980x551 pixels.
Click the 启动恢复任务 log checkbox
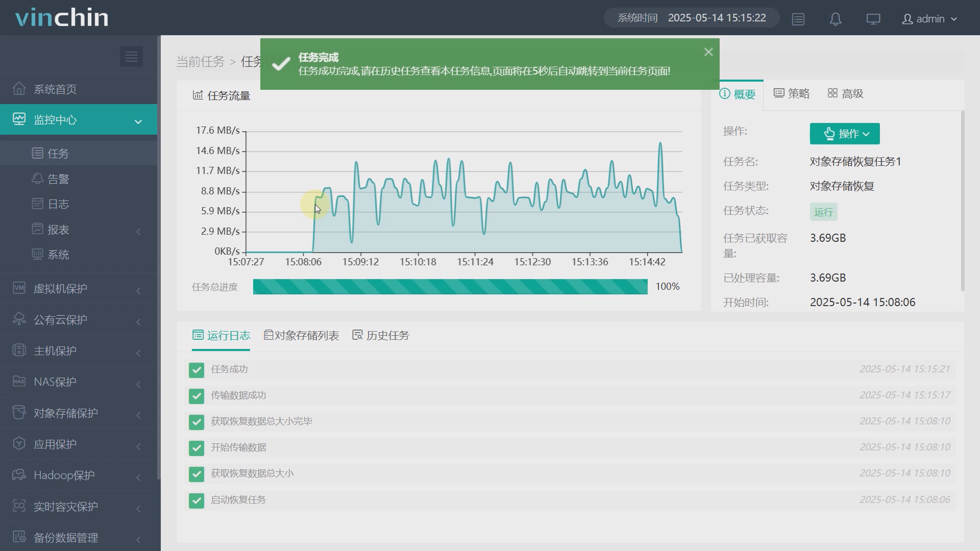click(x=197, y=500)
